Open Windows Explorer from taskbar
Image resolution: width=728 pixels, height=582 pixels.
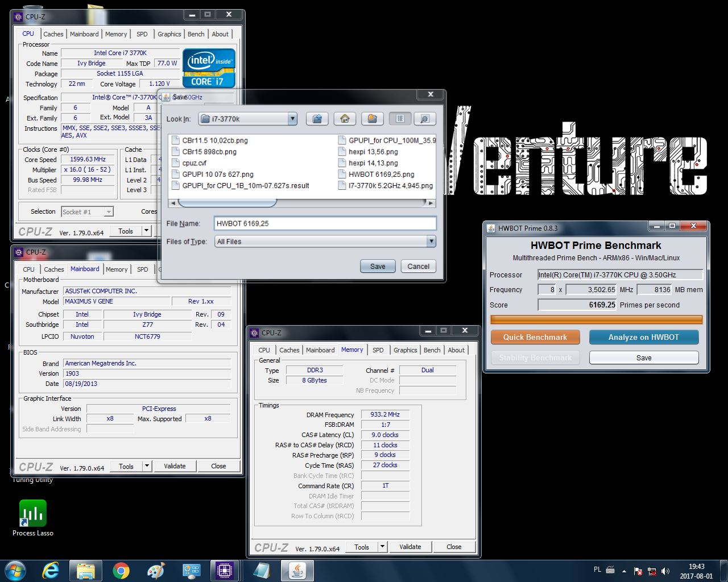point(86,571)
